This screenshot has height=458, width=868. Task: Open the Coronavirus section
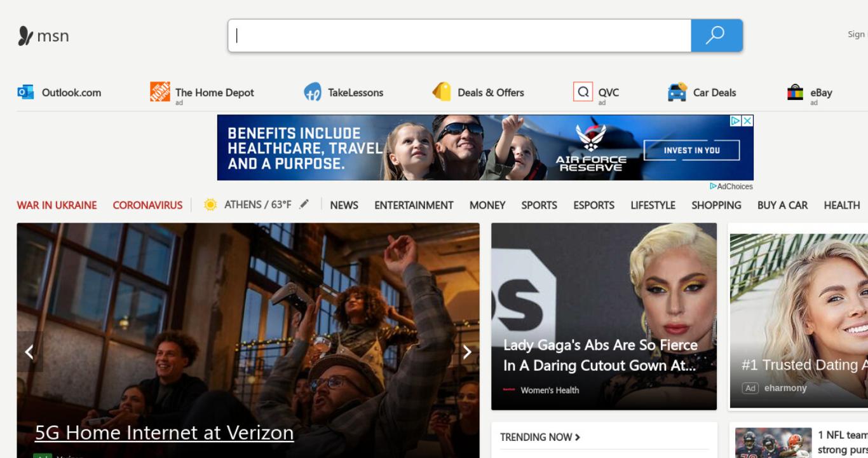(147, 205)
